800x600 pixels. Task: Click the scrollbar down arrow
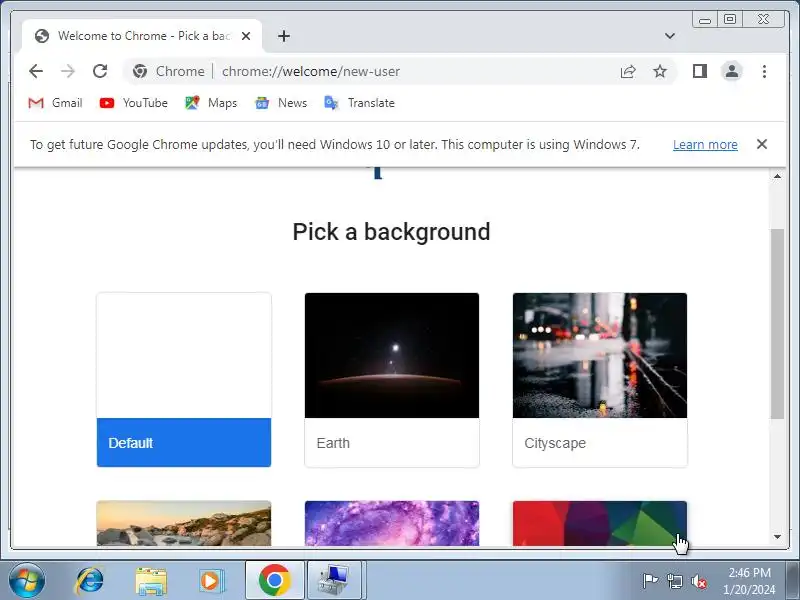[777, 537]
